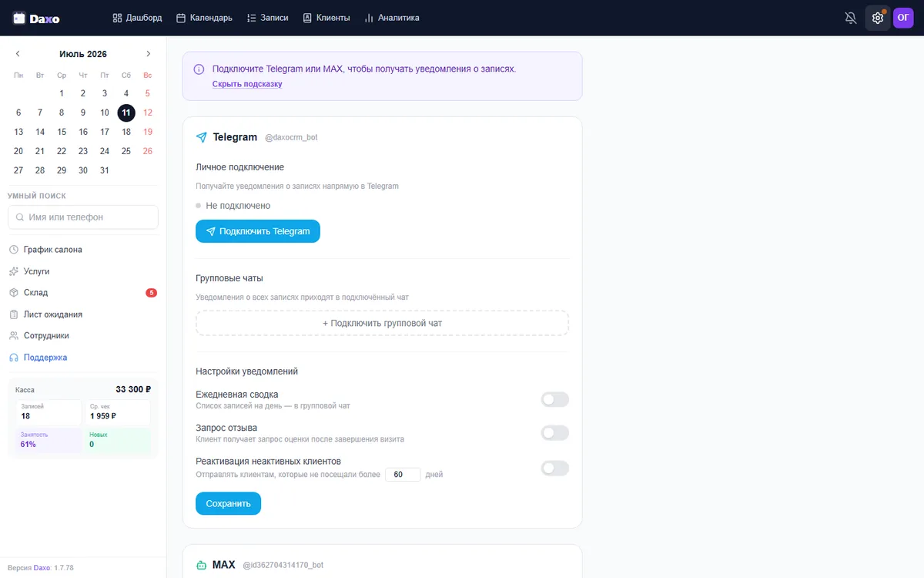Click the Новых 0 stat card
Viewport: 924px width, 578px height.
[118, 440]
